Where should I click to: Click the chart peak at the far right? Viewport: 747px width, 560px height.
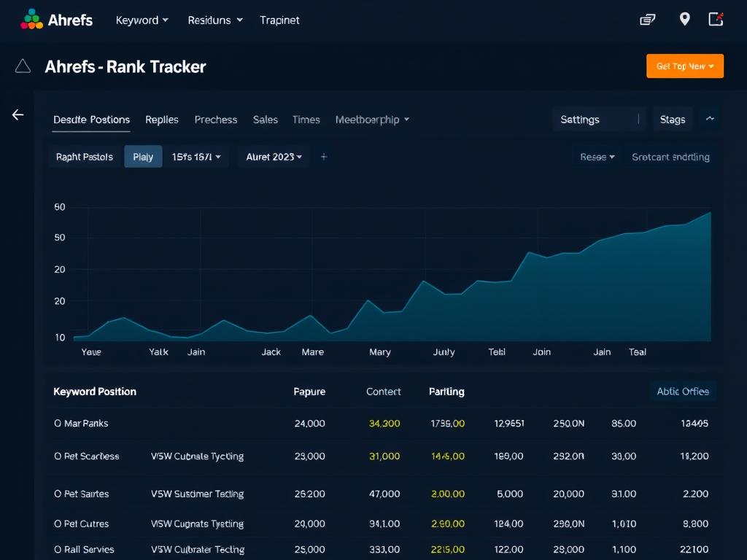(x=710, y=213)
